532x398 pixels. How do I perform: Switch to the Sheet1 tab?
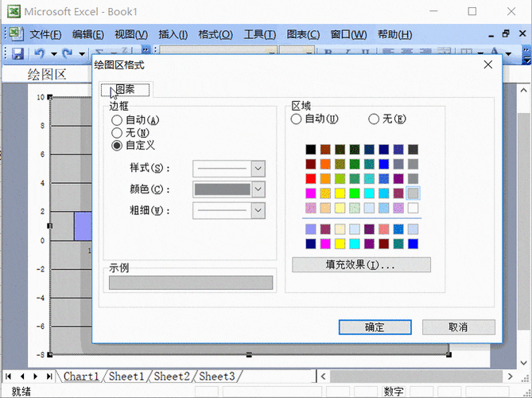(126, 377)
